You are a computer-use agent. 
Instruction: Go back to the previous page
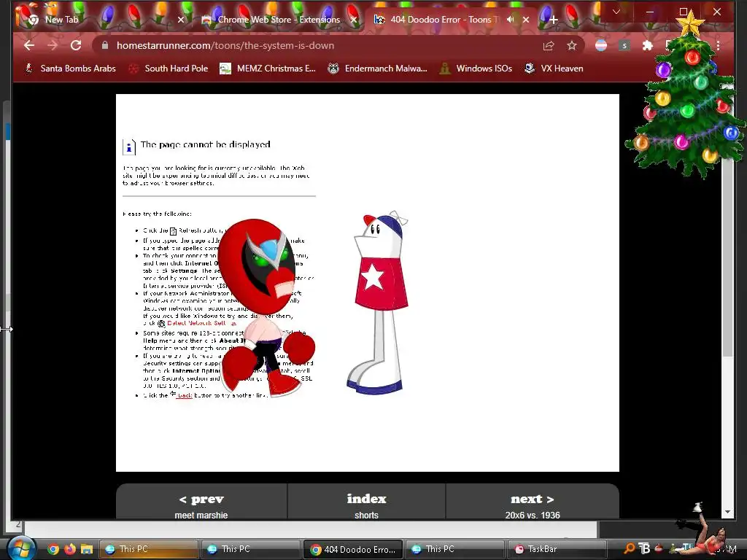29,46
